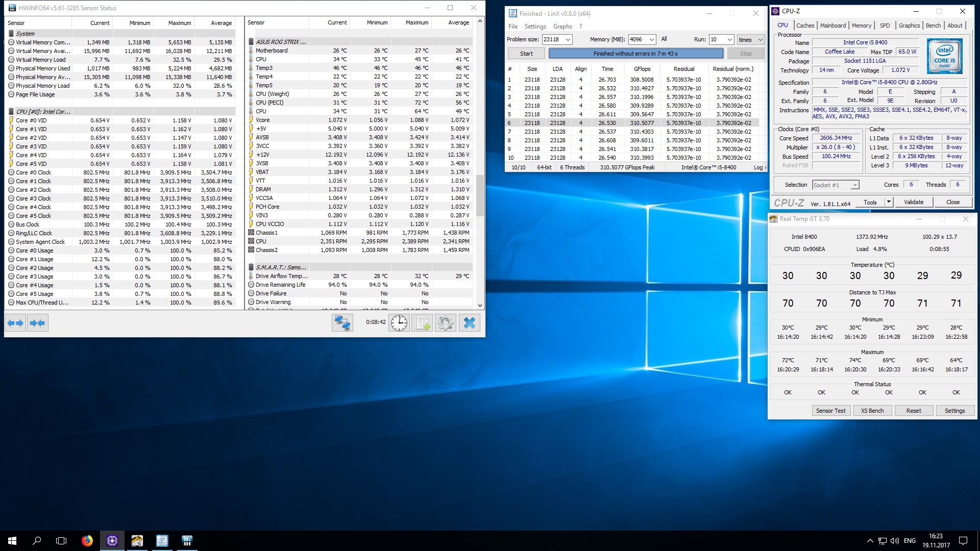This screenshot has height=551, width=980.
Task: Switch to the CPU-Z Mainboard tab
Action: 833,26
